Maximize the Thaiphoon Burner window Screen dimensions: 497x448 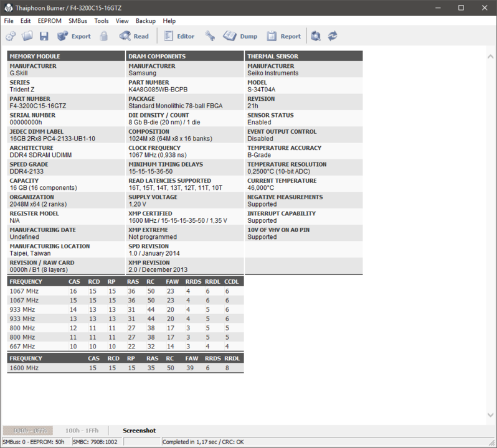[461, 8]
